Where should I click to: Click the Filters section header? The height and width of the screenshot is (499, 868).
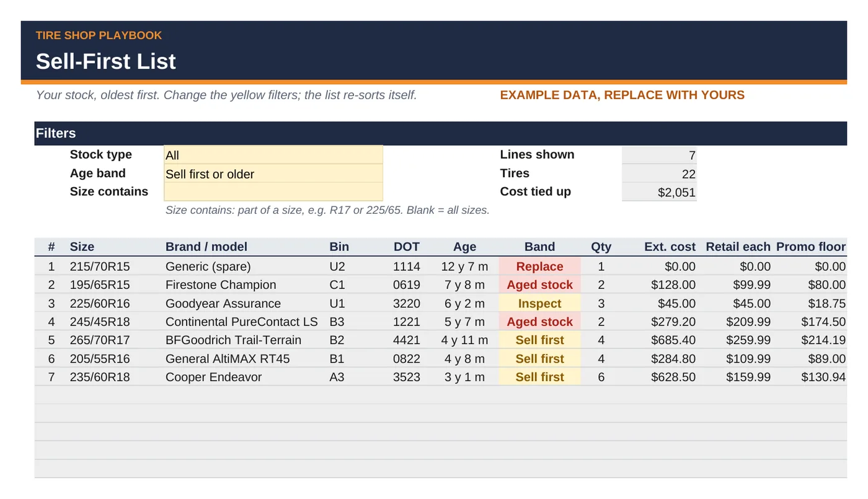pos(440,133)
